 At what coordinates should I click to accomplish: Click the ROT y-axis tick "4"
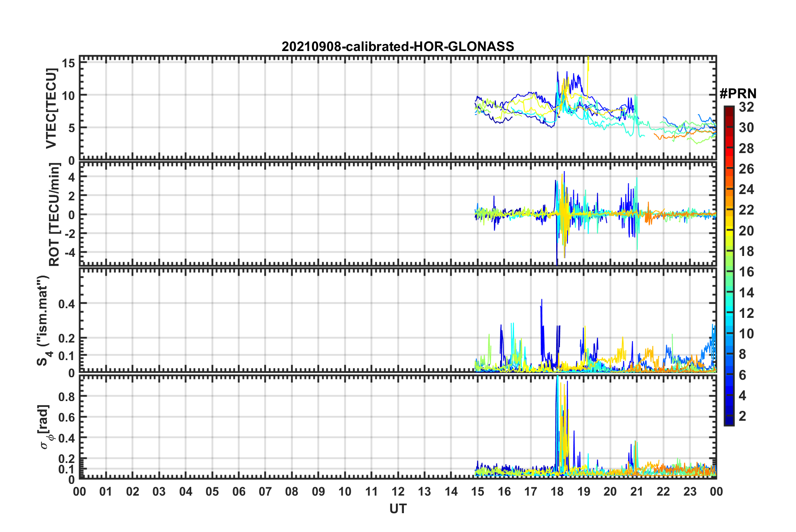click(72, 177)
